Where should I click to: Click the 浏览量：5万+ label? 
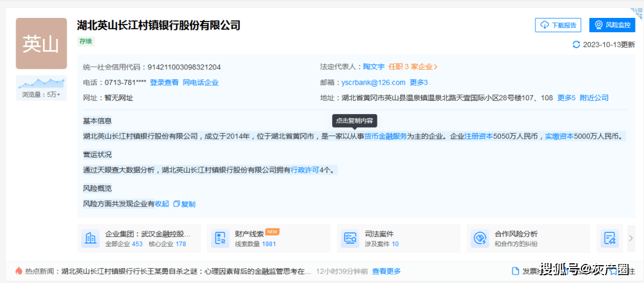coord(41,95)
